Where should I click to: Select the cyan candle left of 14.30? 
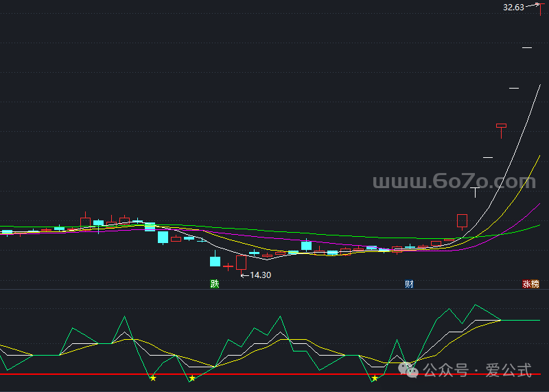point(215,261)
